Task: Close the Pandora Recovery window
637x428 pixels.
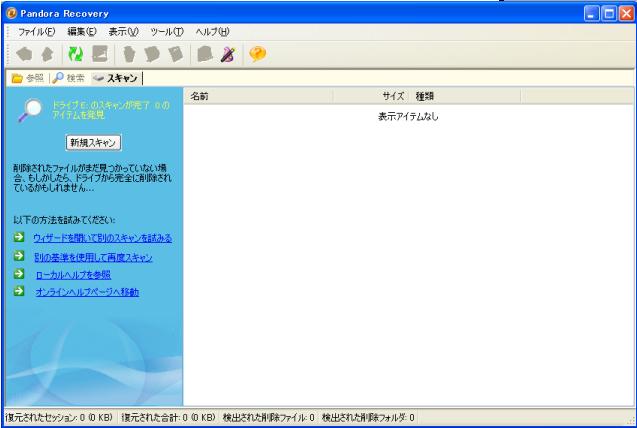Action: pyautogui.click(x=626, y=14)
